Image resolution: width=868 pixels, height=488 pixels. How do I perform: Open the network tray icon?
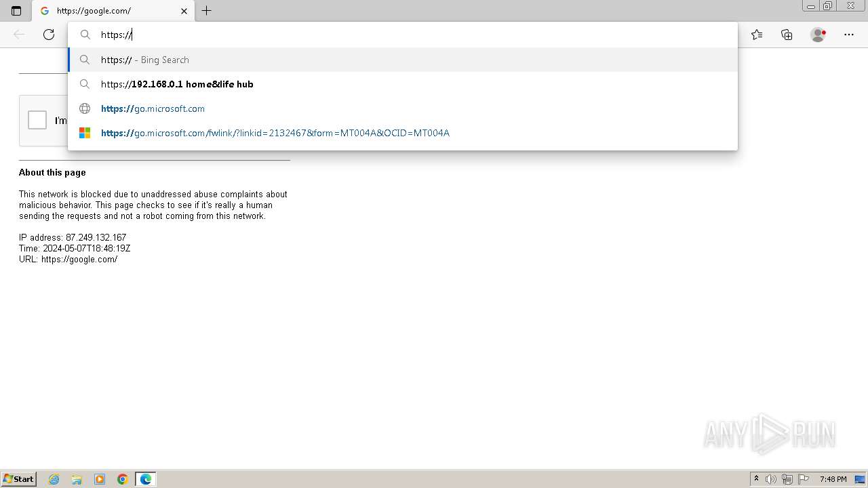[x=787, y=479]
